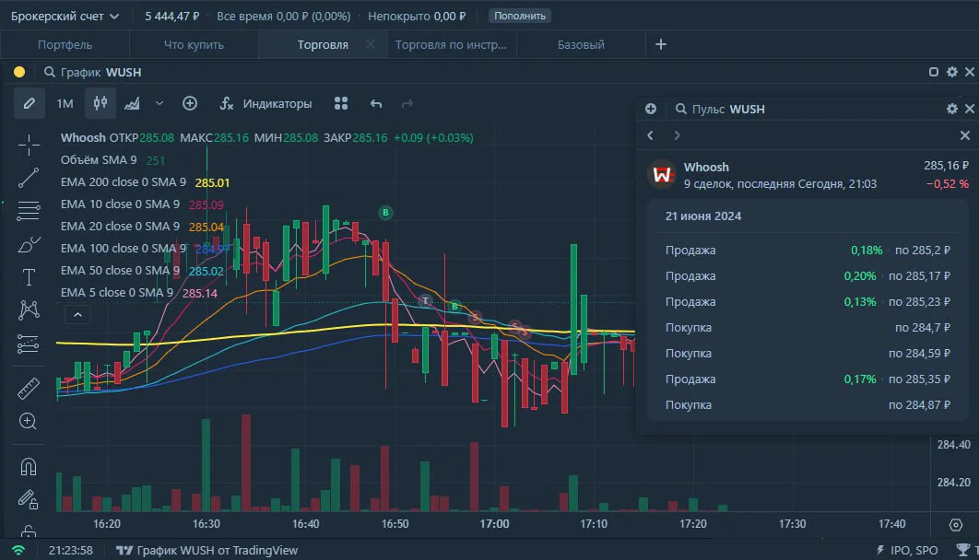979x560 pixels.
Task: Select the crosshair cursor tool
Action: (29, 146)
